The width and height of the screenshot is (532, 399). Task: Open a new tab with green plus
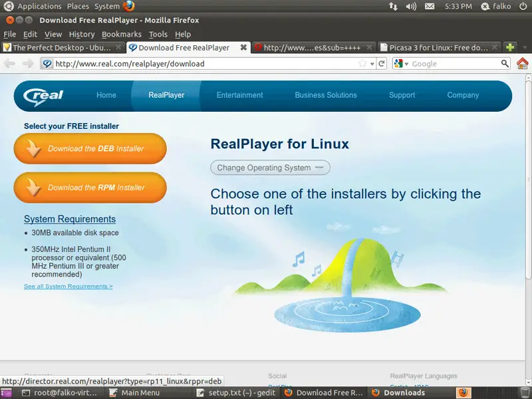509,47
